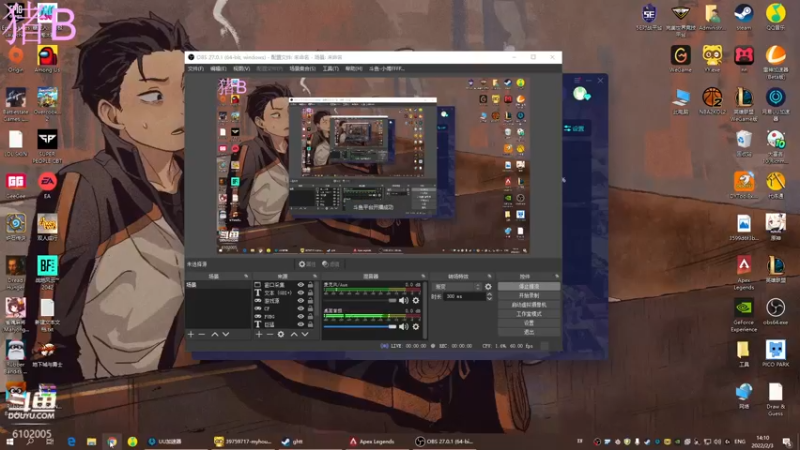
Task: Click Studio Mode (工作室模式) button
Action: (529, 314)
